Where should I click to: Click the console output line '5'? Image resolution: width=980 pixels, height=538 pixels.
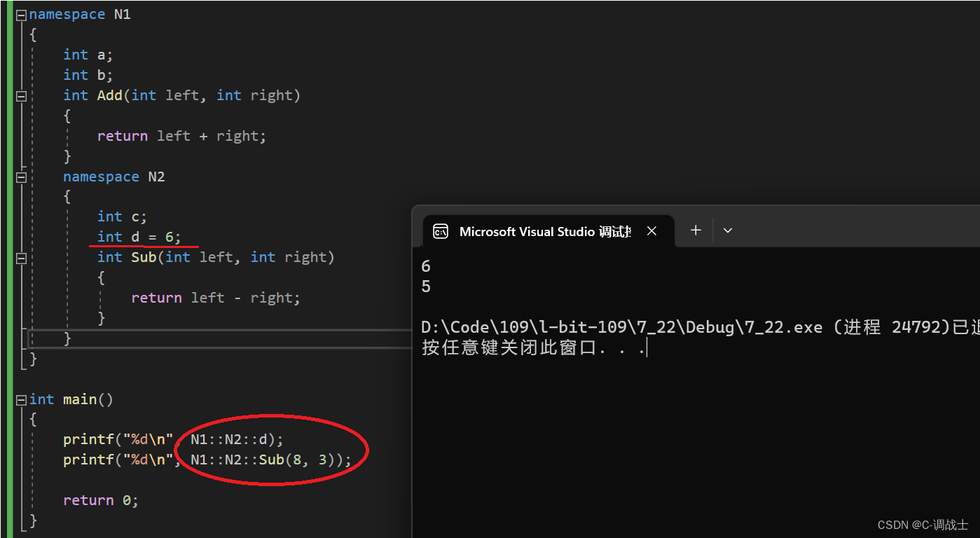(426, 287)
